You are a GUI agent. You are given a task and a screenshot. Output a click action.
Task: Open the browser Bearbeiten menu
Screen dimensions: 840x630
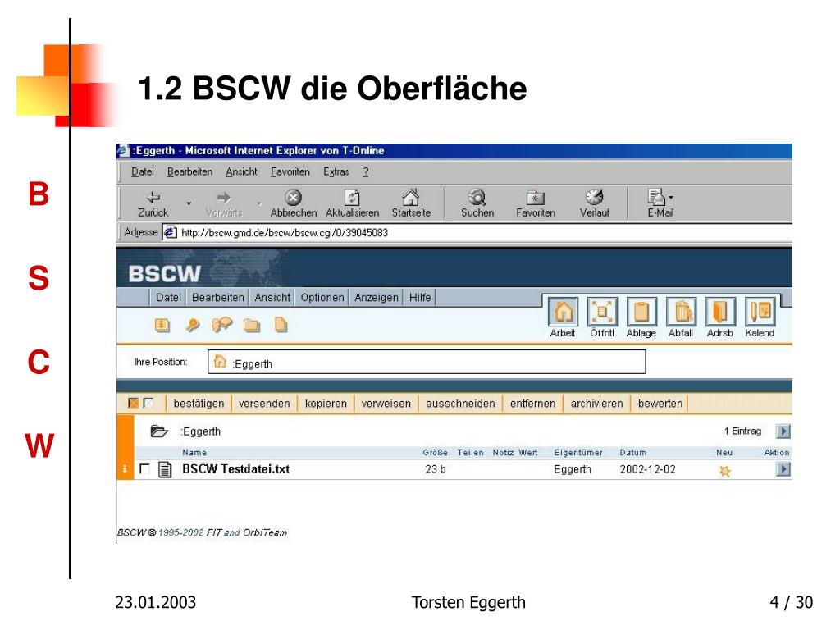tap(189, 172)
